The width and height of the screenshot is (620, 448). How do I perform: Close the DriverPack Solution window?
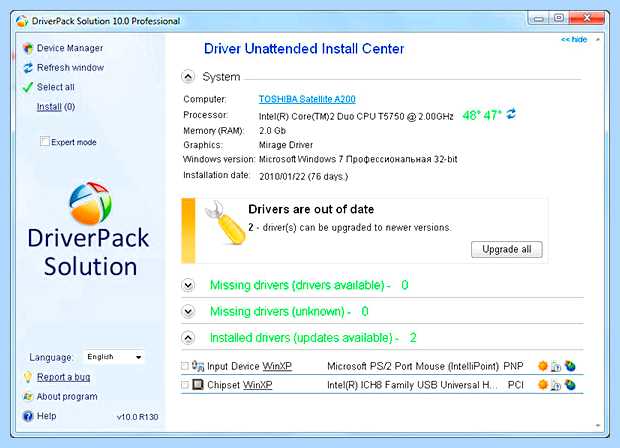point(587,18)
